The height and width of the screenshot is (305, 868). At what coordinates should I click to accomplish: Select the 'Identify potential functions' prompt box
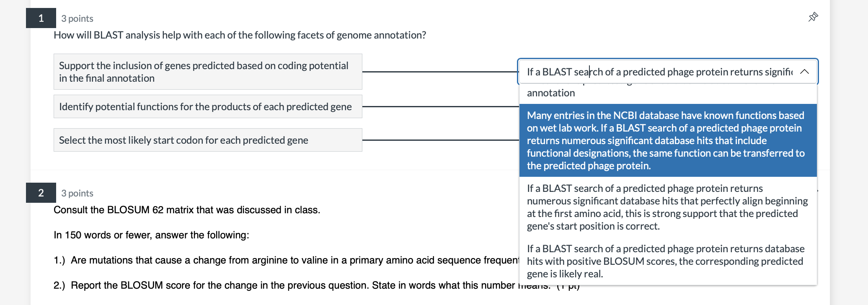[207, 106]
